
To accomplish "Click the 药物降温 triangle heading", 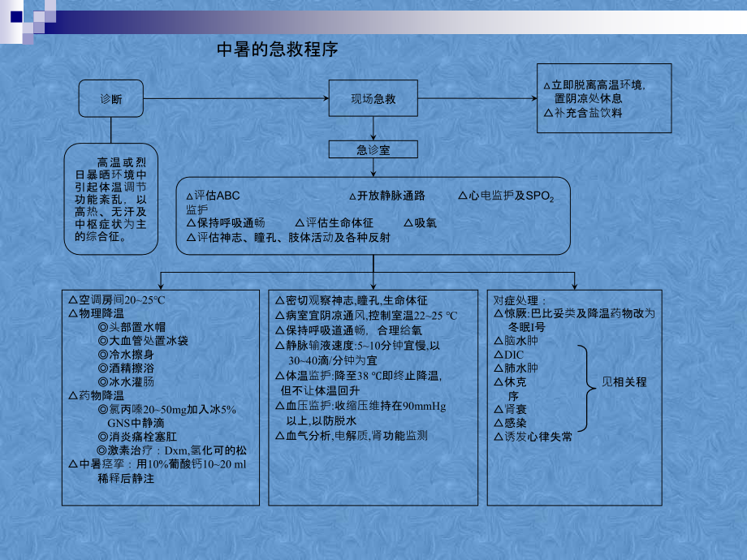I will pos(97,396).
